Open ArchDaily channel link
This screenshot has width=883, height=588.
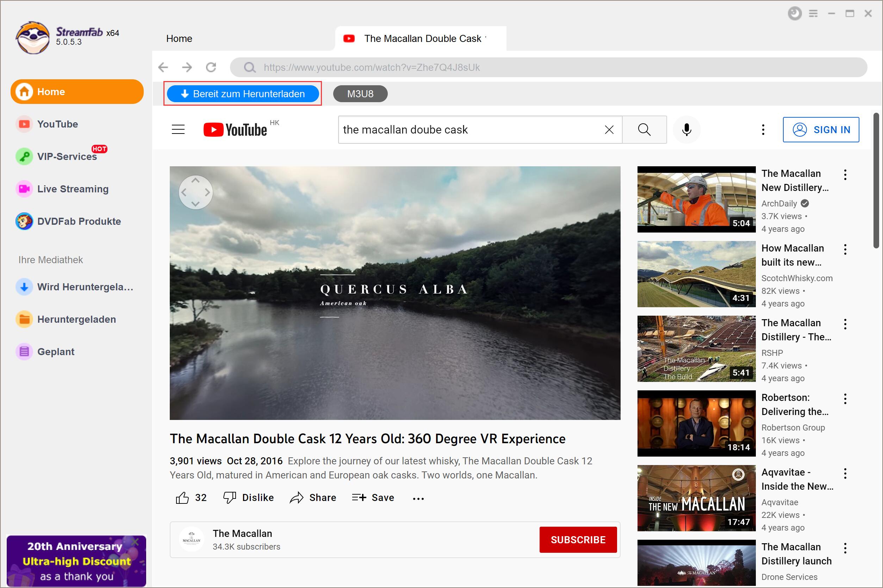(x=779, y=204)
